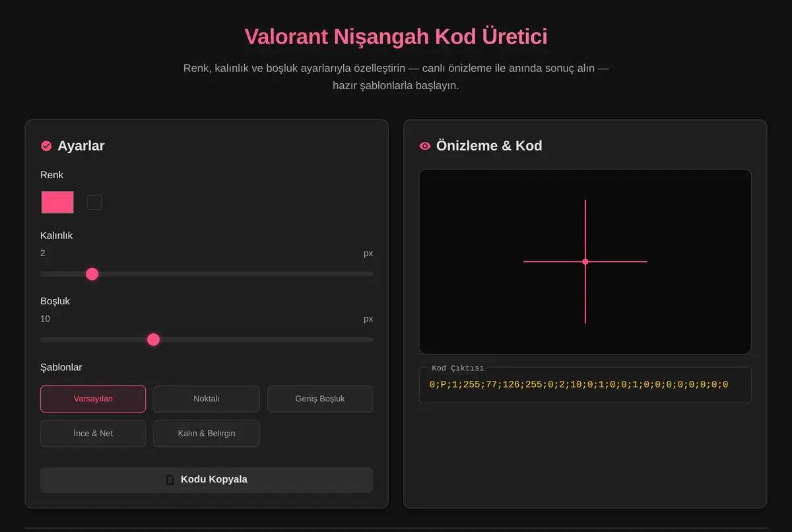Click the pink checkmark icon beside Ayarlar

[46, 146]
